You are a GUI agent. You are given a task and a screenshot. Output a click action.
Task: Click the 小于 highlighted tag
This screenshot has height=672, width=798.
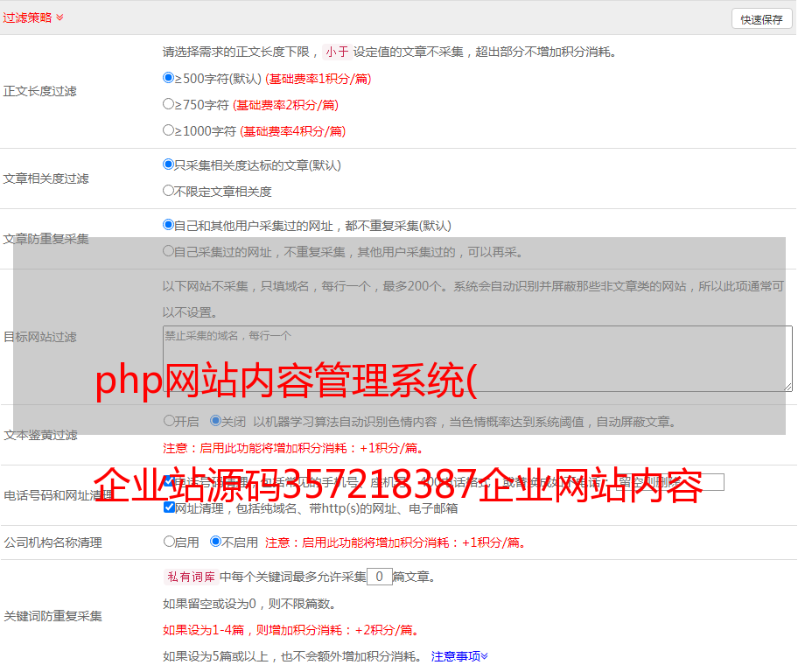pyautogui.click(x=338, y=52)
